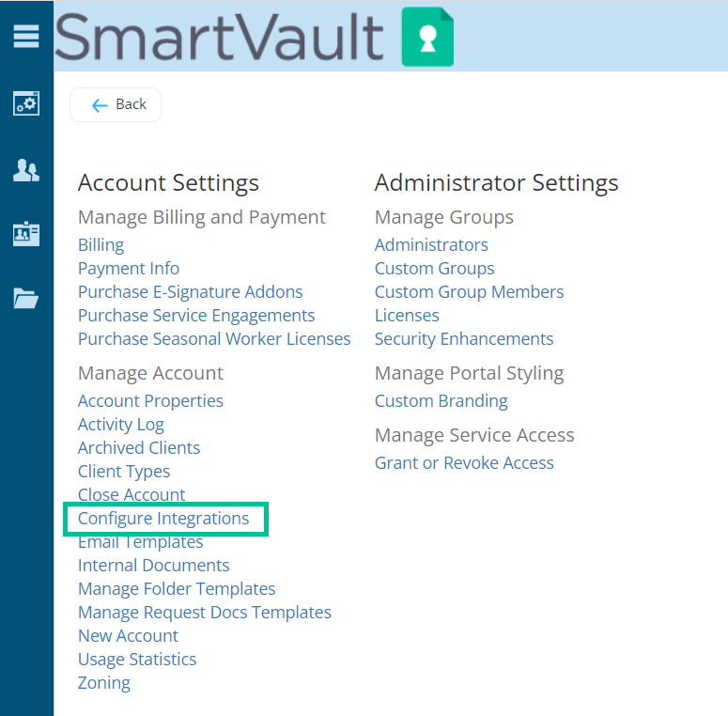Click the contact card sidebar icon
This screenshot has height=716, width=728.
tap(26, 234)
